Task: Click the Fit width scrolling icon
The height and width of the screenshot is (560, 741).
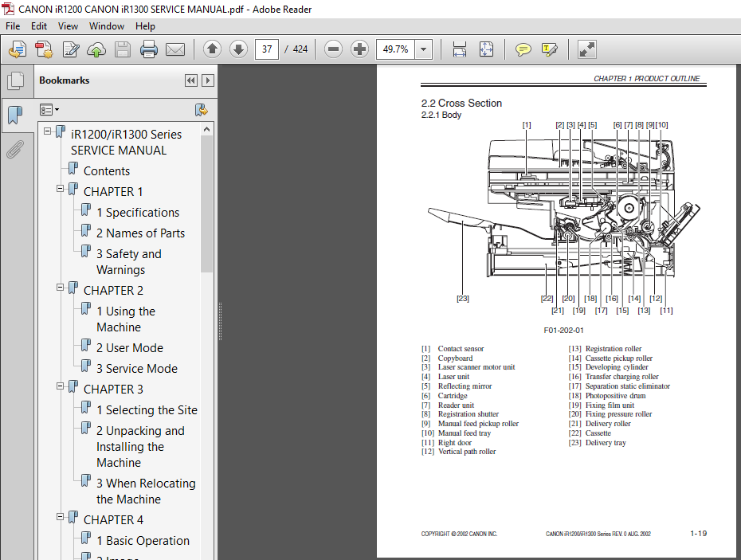Action: [460, 49]
